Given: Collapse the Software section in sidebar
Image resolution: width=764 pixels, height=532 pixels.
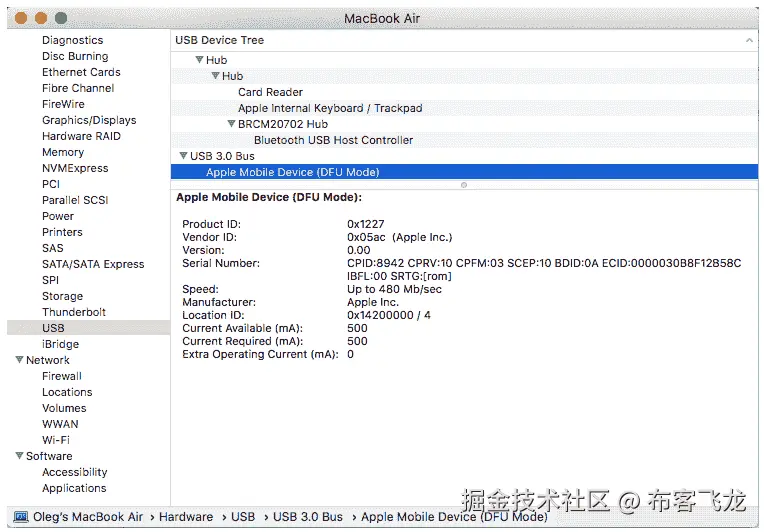Looking at the screenshot, I should (19, 456).
